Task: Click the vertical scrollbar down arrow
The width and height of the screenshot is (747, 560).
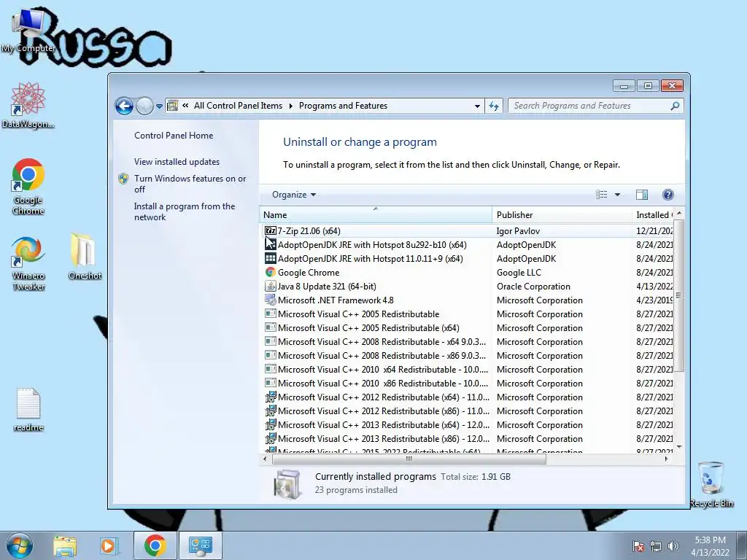Action: click(x=679, y=447)
